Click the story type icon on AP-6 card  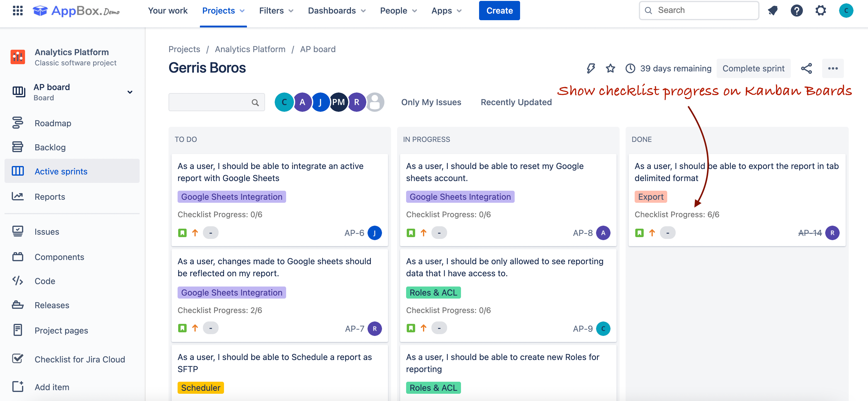point(182,233)
